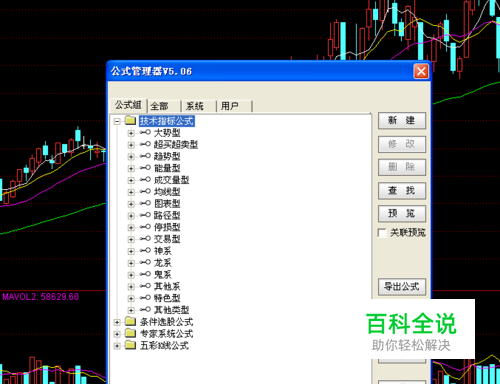Switch to the 全部 tab
This screenshot has width=500, height=384.
163,106
